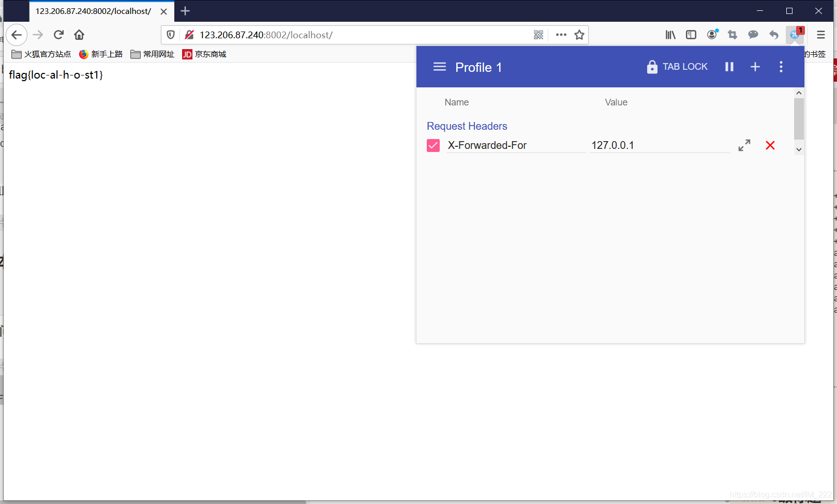Screen dimensions: 837x504
Task: Open the tracking protection shield
Action: (171, 35)
